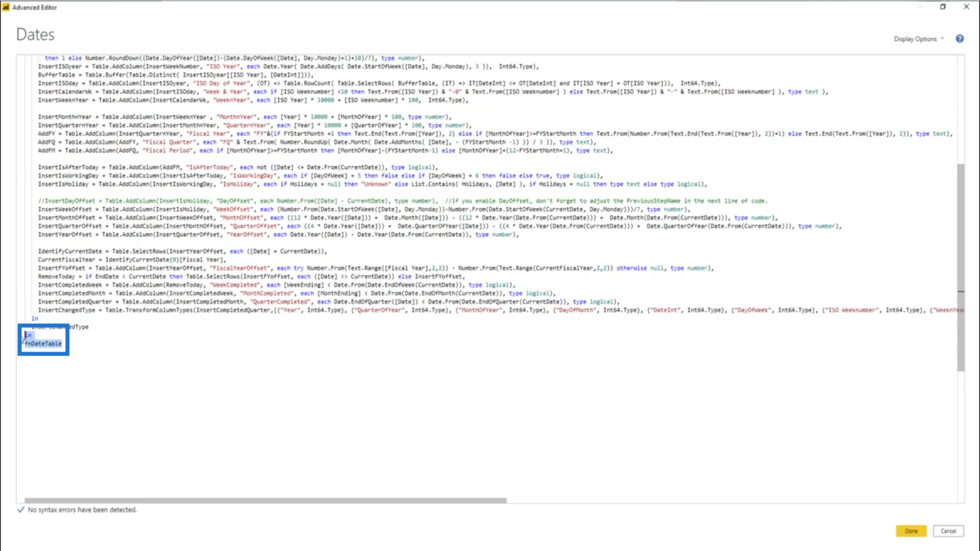Viewport: 980px width, 551px height.
Task: Click 'InsertWeekOffset' at the line start
Action: click(65, 209)
